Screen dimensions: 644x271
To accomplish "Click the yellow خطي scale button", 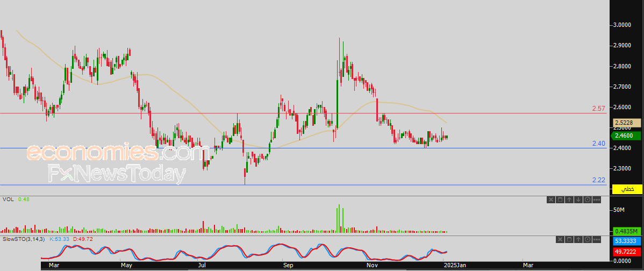I will pyautogui.click(x=627, y=189).
